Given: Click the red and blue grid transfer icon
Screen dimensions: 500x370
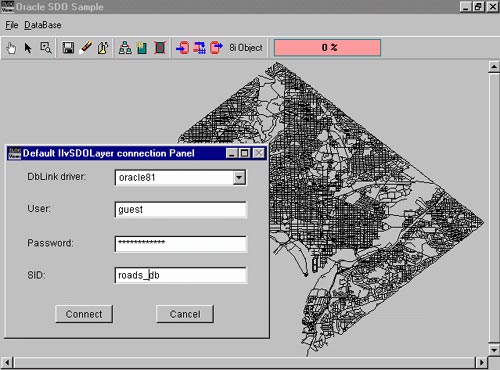Looking at the screenshot, I should point(199,48).
